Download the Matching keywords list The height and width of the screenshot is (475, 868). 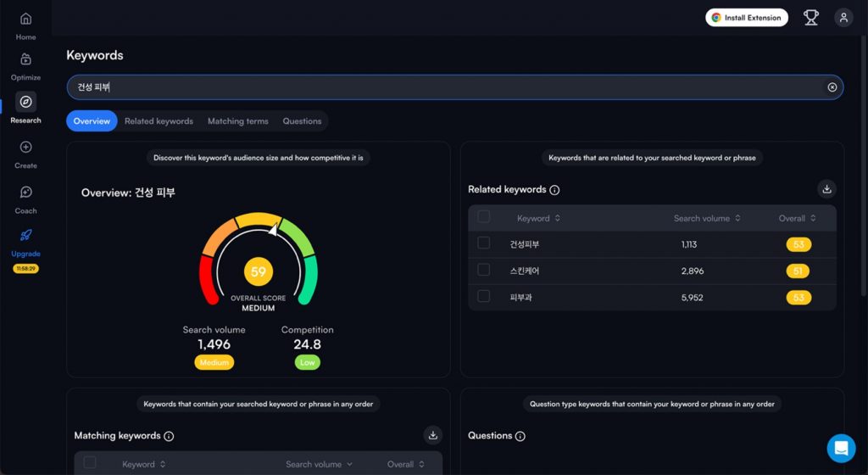[432, 435]
